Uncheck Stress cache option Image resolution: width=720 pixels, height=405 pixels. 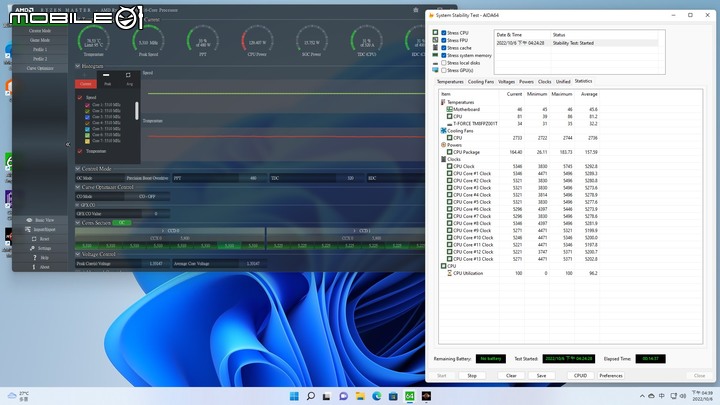coord(444,48)
